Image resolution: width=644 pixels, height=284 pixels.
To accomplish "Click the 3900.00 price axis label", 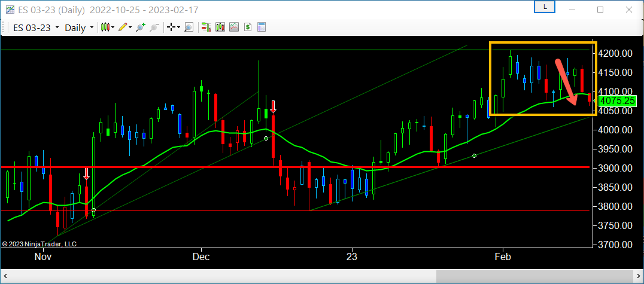I will pos(615,168).
